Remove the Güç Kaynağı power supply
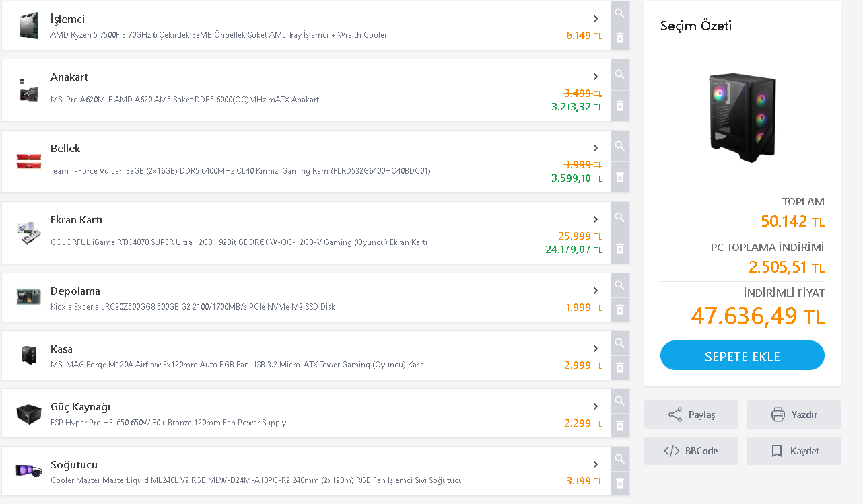This screenshot has width=863, height=504. pos(620,426)
